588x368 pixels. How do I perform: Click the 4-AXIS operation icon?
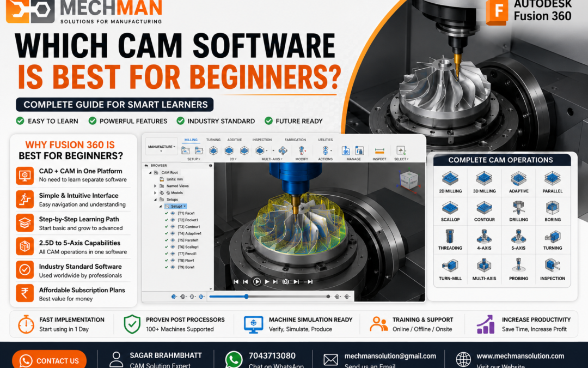tap(484, 237)
